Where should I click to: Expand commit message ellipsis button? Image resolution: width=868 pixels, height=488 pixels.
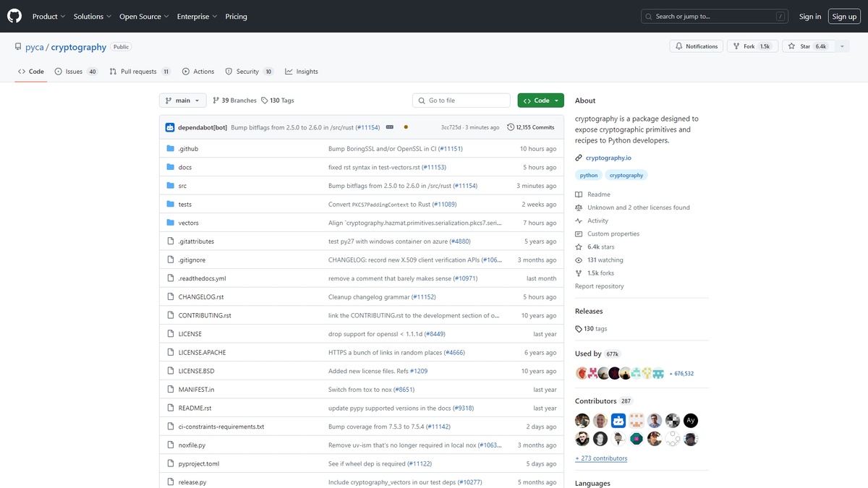389,127
